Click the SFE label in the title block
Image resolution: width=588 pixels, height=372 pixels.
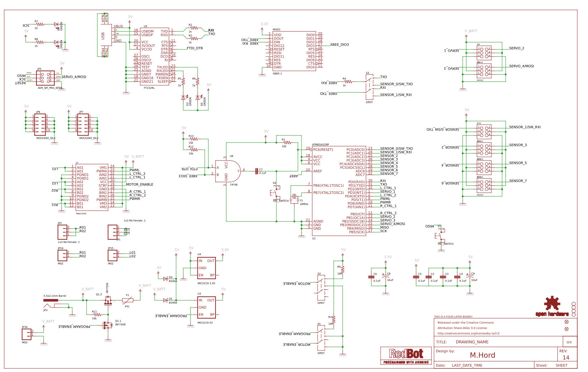click(x=568, y=342)
